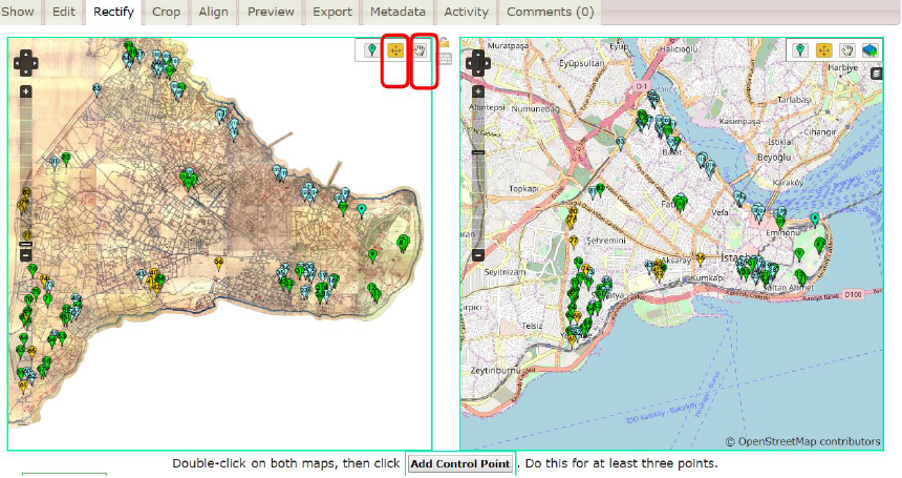Activate pan hand tool on right map

click(x=848, y=50)
